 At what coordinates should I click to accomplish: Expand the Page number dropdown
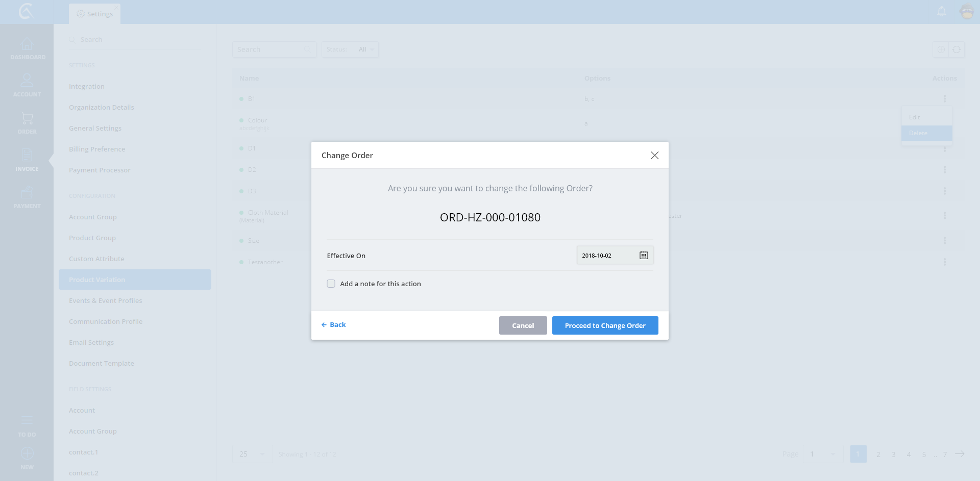[x=822, y=454]
